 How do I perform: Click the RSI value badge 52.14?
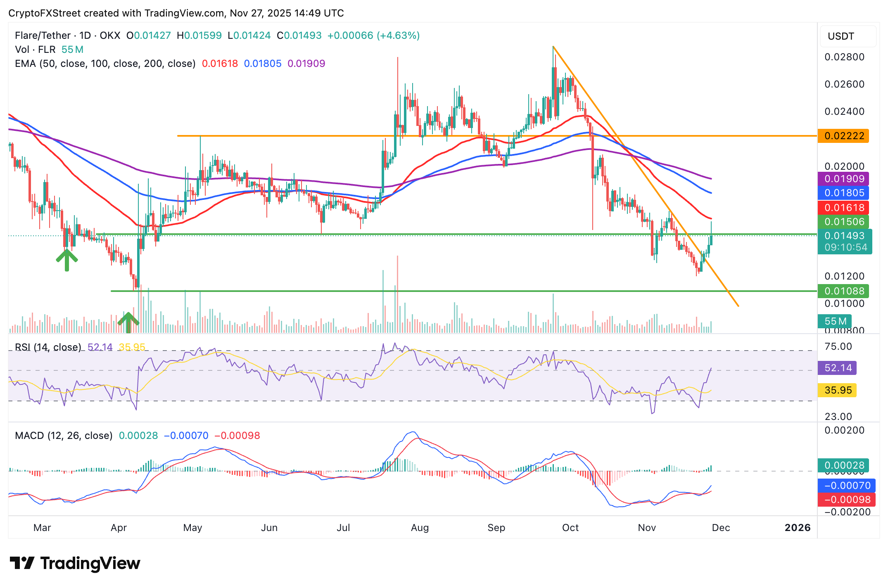point(837,367)
